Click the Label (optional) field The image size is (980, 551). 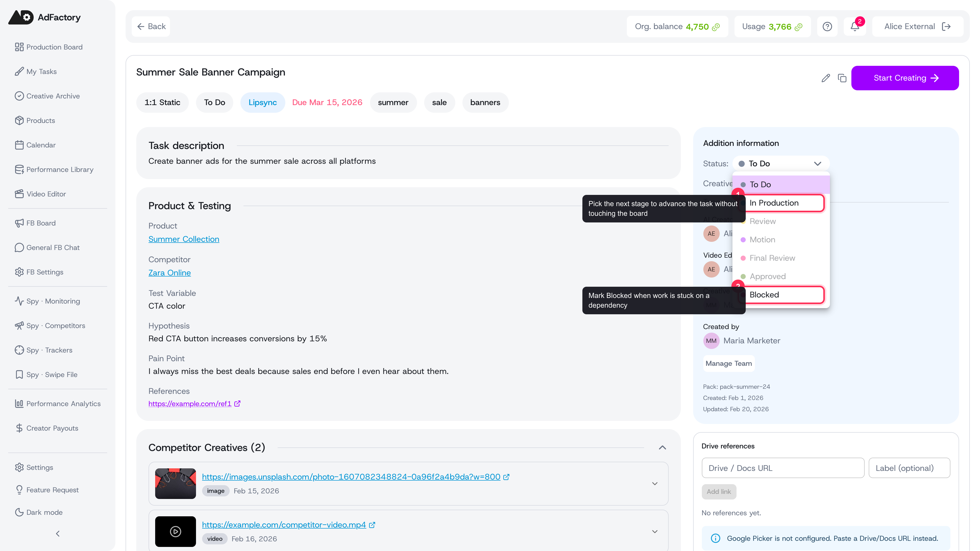tap(909, 468)
